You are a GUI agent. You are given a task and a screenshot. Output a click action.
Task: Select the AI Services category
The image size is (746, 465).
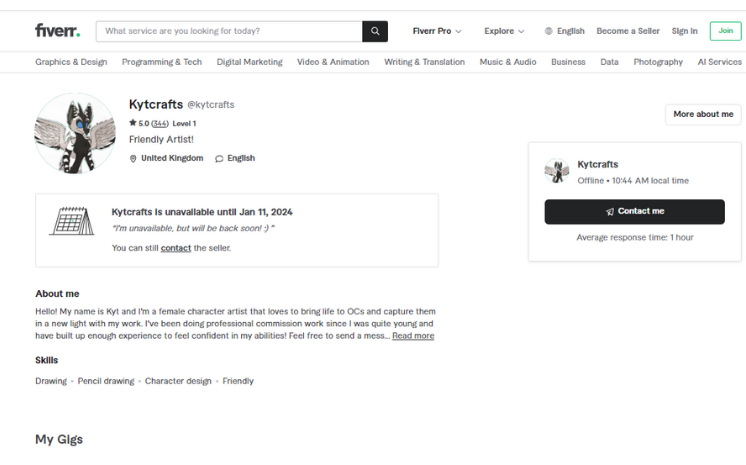coord(719,62)
